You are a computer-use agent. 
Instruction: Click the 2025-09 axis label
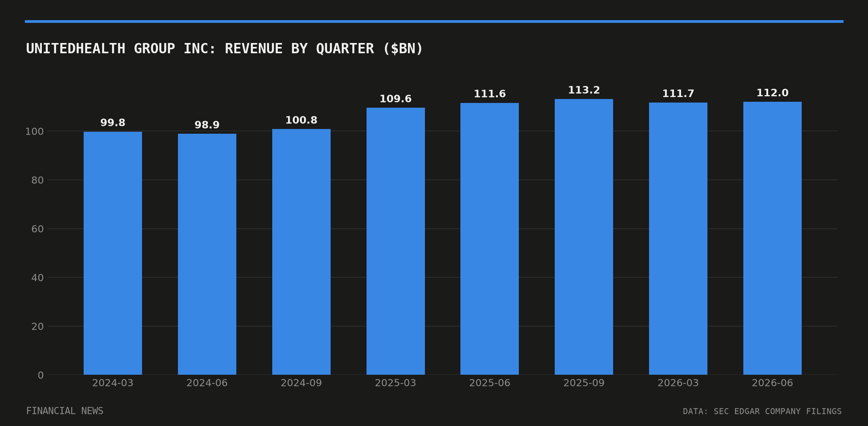pos(584,383)
